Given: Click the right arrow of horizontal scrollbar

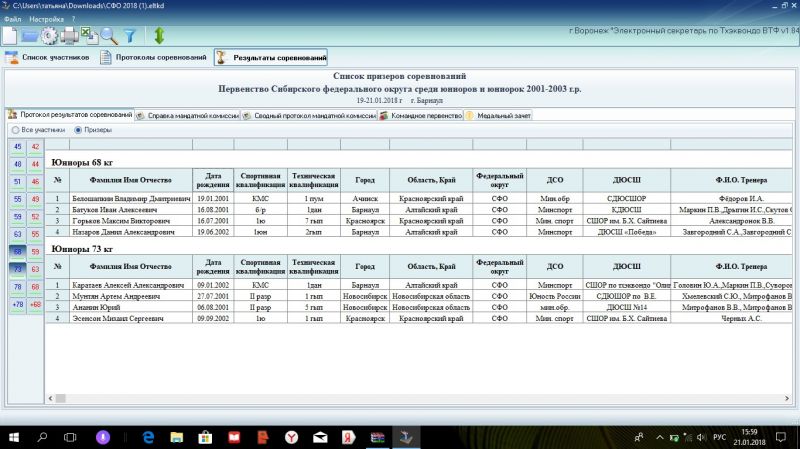Looking at the screenshot, I should [x=787, y=398].
